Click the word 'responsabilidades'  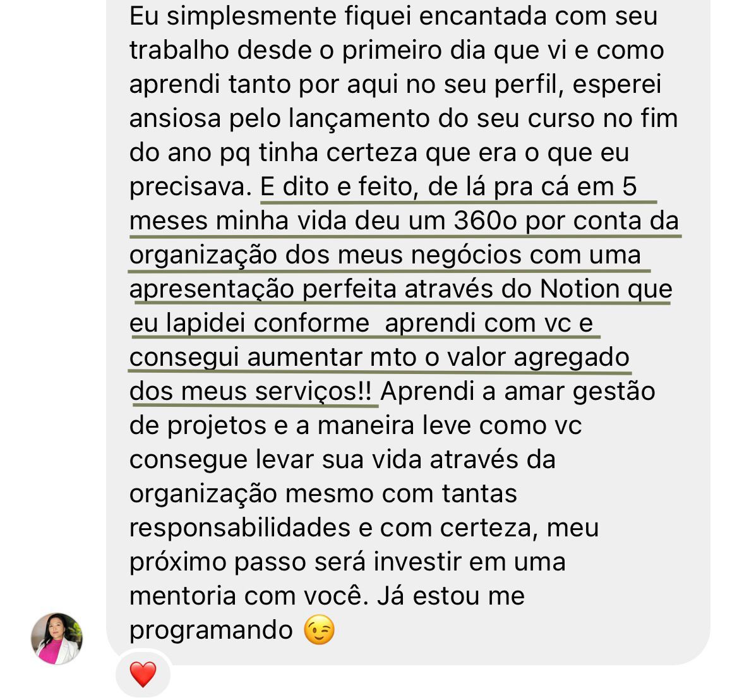240,528
